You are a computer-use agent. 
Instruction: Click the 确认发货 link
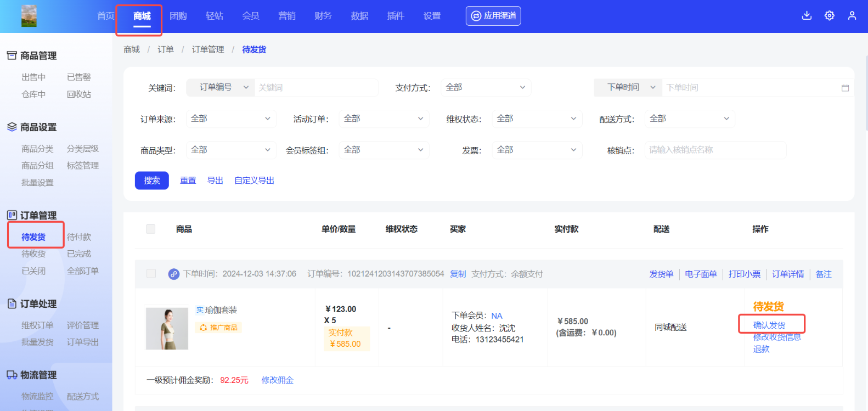769,325
